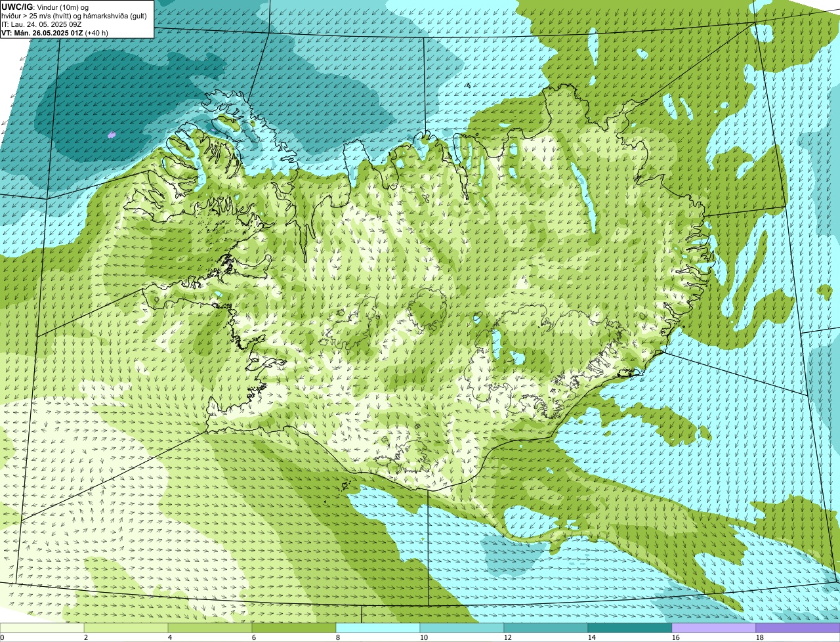Click the "UWC/IG" title text
Image resolution: width=840 pixels, height=642 pixels.
17,7
